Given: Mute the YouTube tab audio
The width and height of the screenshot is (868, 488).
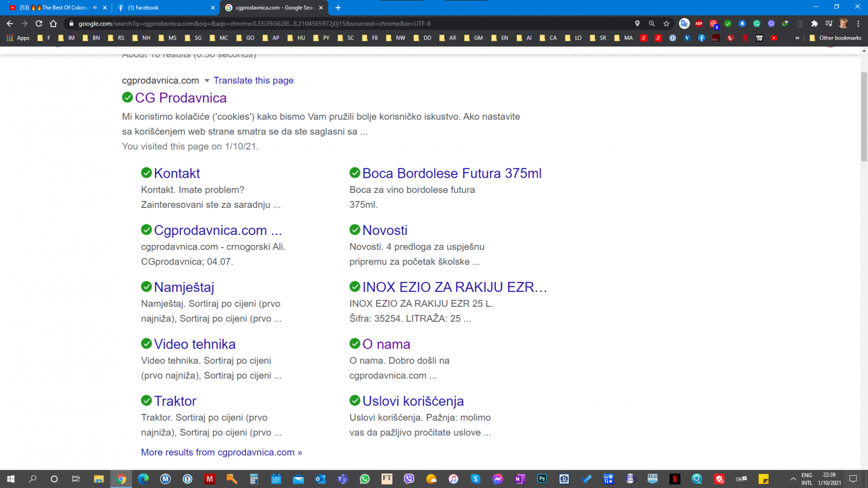Looking at the screenshot, I should tap(95, 8).
